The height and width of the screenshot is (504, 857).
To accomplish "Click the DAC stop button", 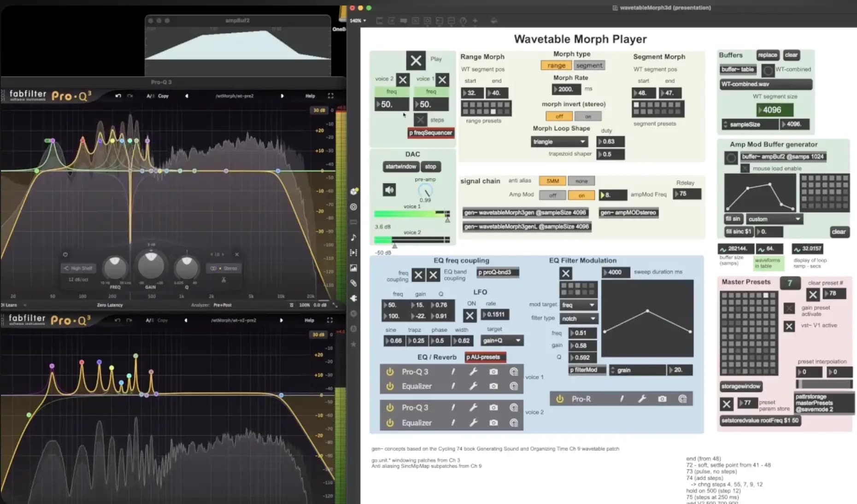I will 430,166.
